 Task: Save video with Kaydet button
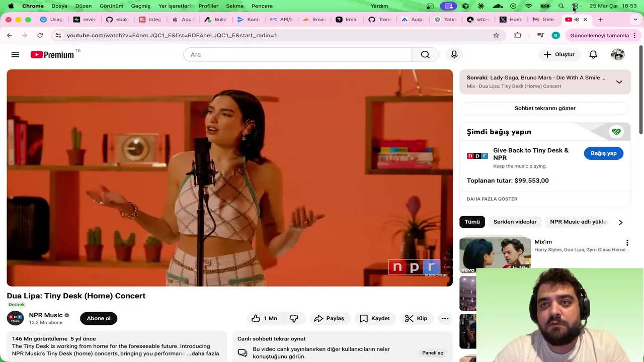[375, 318]
